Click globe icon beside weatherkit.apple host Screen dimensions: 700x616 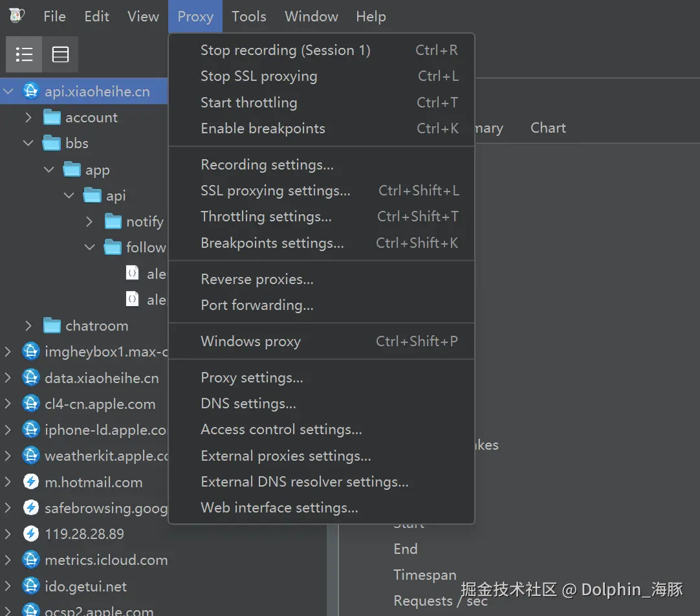click(x=31, y=456)
